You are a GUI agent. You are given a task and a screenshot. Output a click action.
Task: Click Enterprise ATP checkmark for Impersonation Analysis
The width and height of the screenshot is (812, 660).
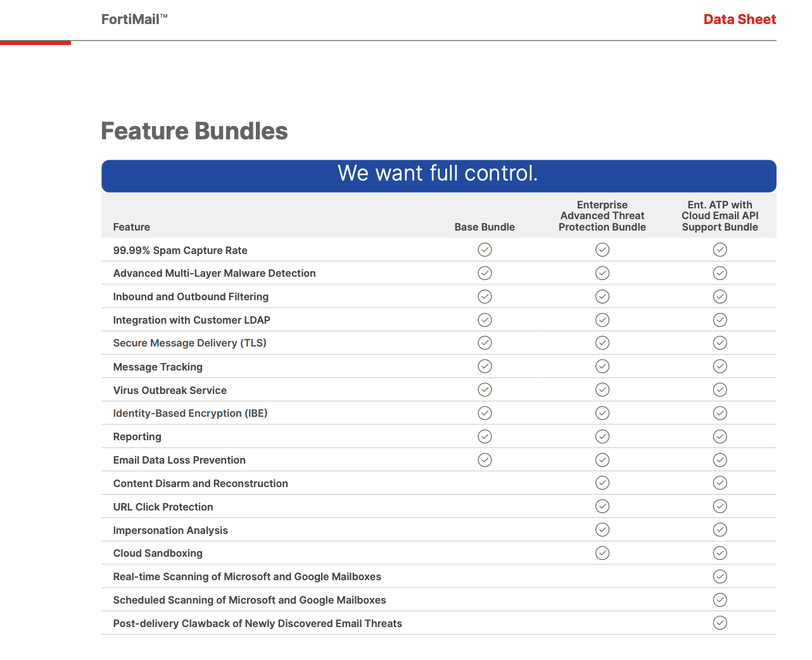click(x=602, y=530)
